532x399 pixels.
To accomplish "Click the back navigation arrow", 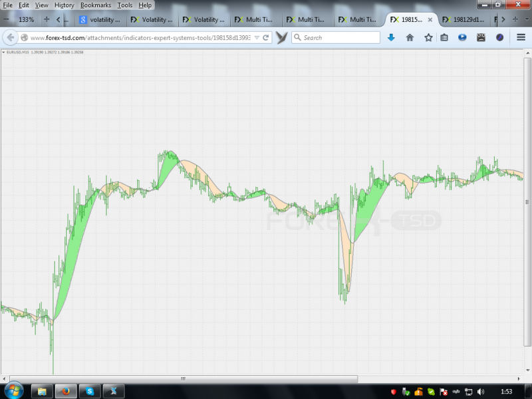I will [10, 37].
